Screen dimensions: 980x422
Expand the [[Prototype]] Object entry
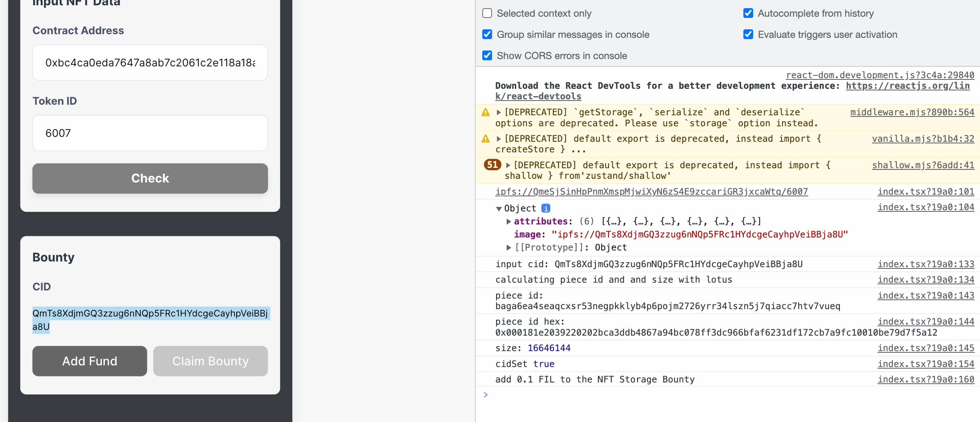[508, 247]
